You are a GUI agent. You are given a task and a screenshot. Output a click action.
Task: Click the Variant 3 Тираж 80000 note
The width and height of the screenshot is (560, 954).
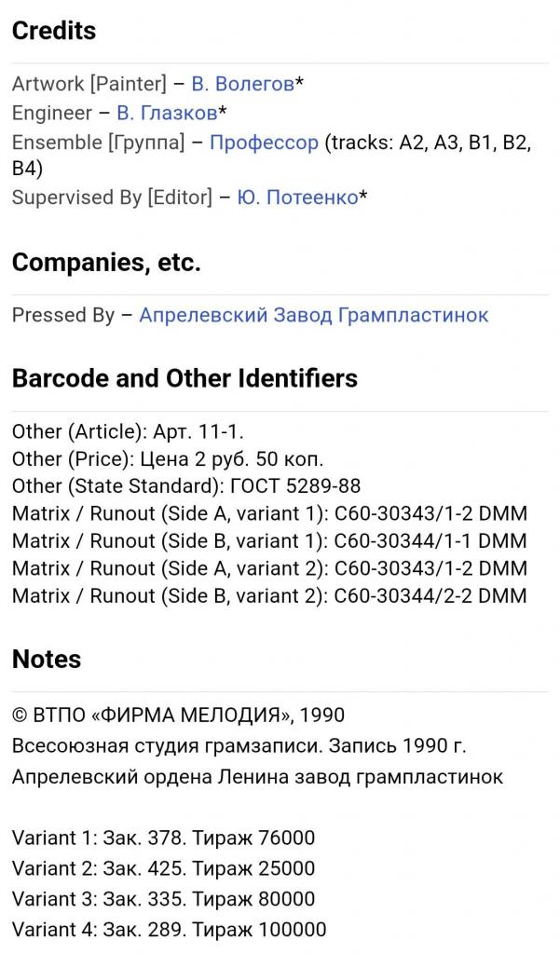(163, 899)
